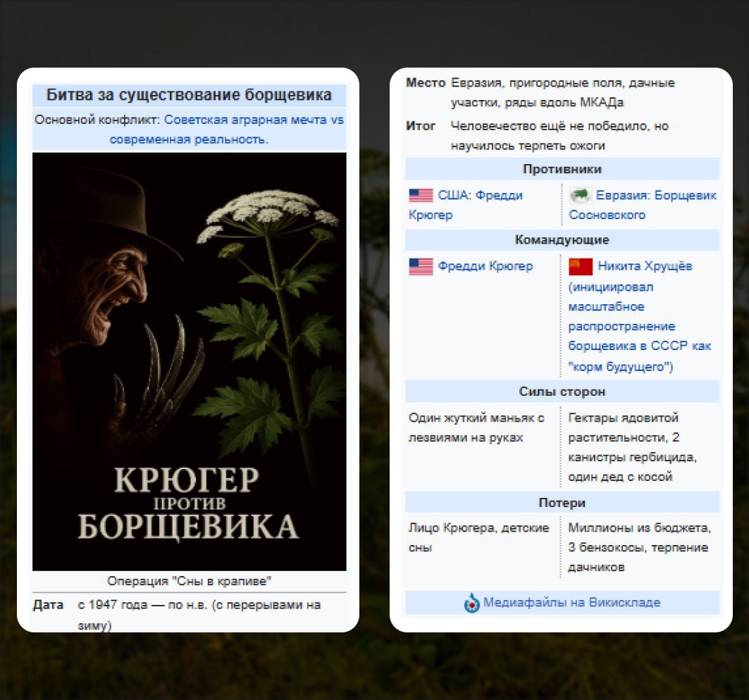Open the 'Никита Хрущёв' link
Image resolution: width=749 pixels, height=700 pixels.
pyautogui.click(x=645, y=266)
